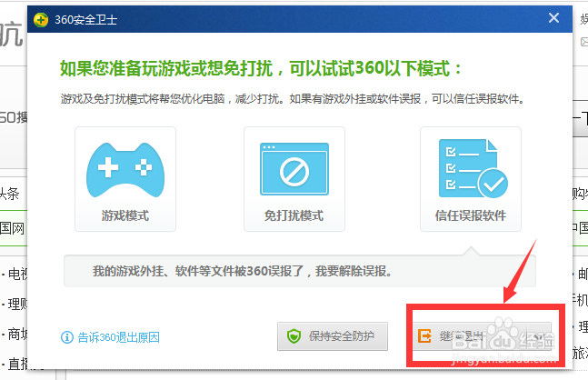Click the 360安全卫士 logo in title bar
Image resolution: width=588 pixels, height=380 pixels.
41,19
